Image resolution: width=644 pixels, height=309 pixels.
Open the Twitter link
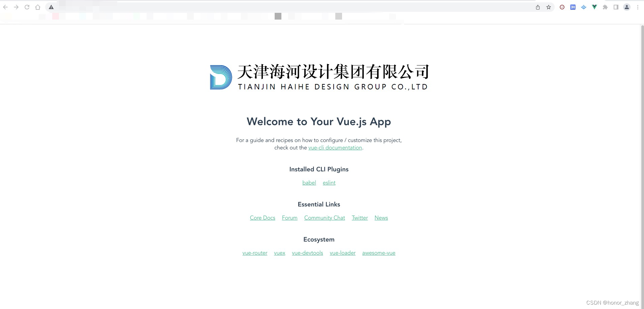[x=360, y=218]
